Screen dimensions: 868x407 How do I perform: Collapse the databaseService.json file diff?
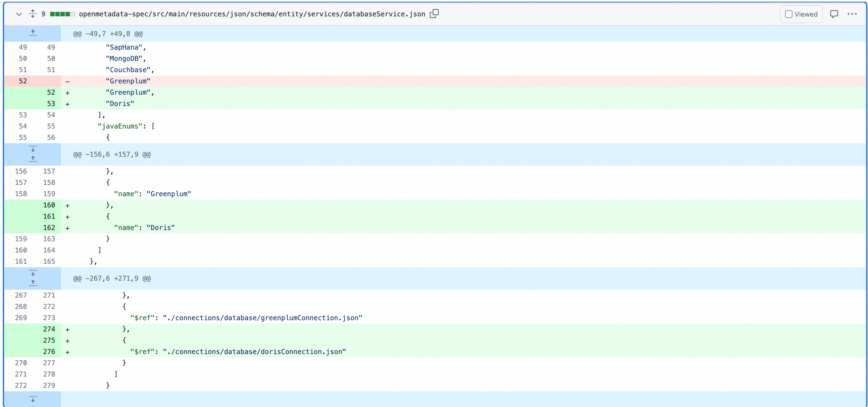(x=19, y=14)
